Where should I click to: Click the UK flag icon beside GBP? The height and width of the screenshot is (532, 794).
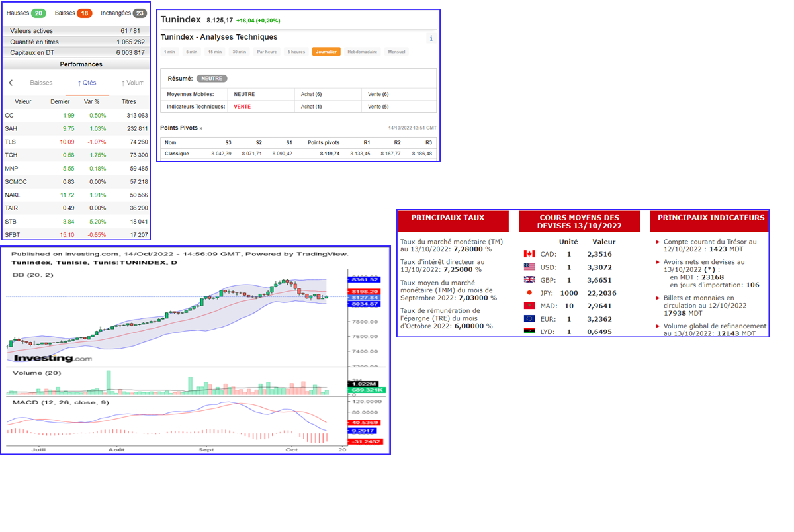coord(529,280)
